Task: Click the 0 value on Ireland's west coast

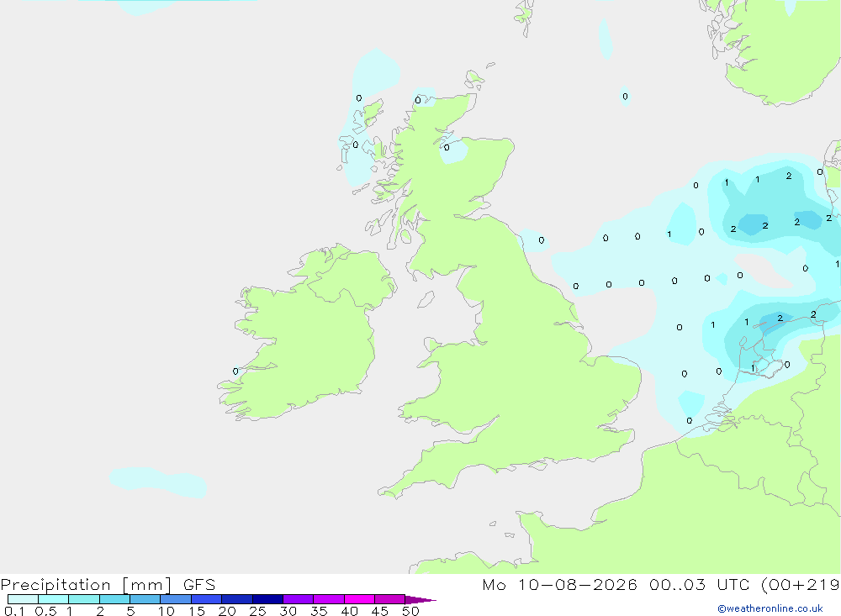Action: pos(235,371)
